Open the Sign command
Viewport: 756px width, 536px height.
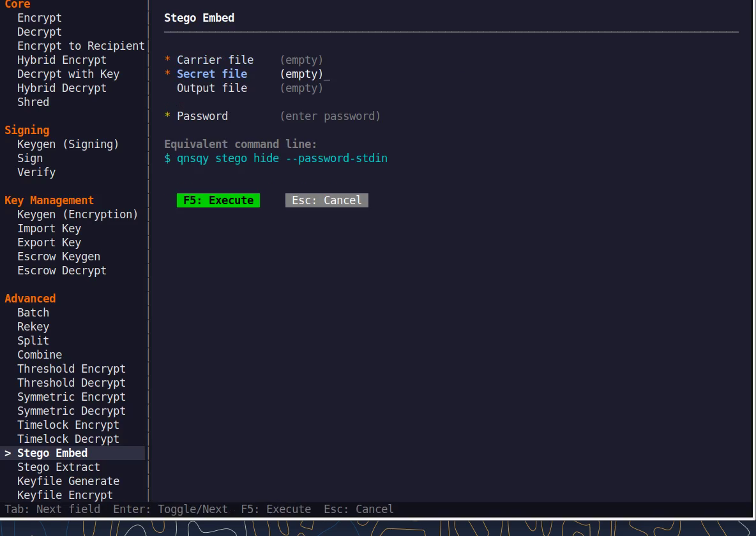(x=30, y=158)
